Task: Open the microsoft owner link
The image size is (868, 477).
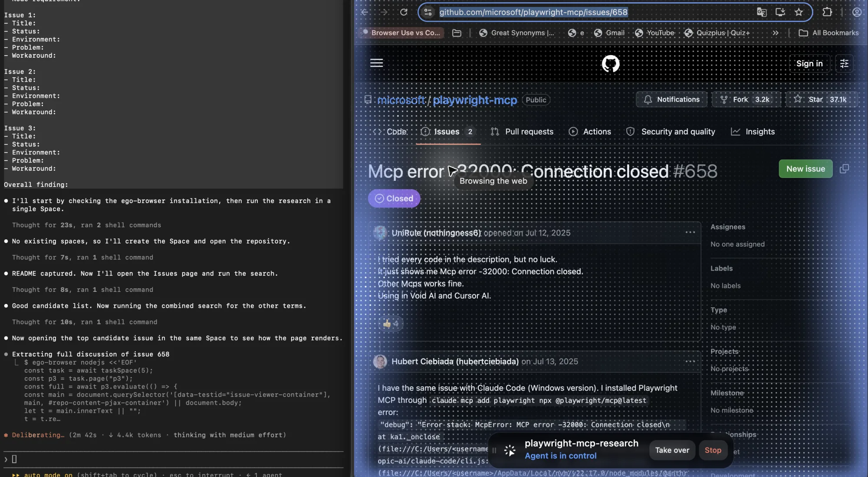Action: [x=401, y=100]
